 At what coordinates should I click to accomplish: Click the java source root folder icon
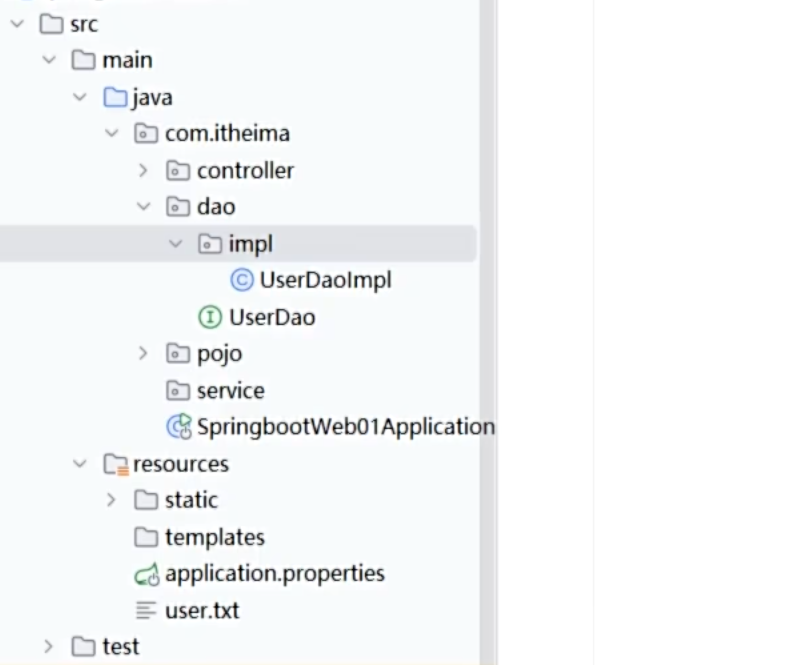tap(115, 98)
